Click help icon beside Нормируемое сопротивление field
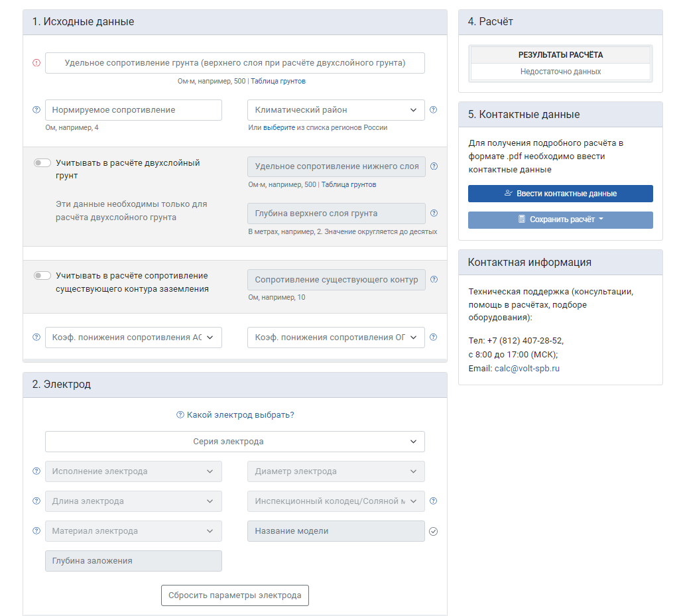The height and width of the screenshot is (616, 677). 36,110
